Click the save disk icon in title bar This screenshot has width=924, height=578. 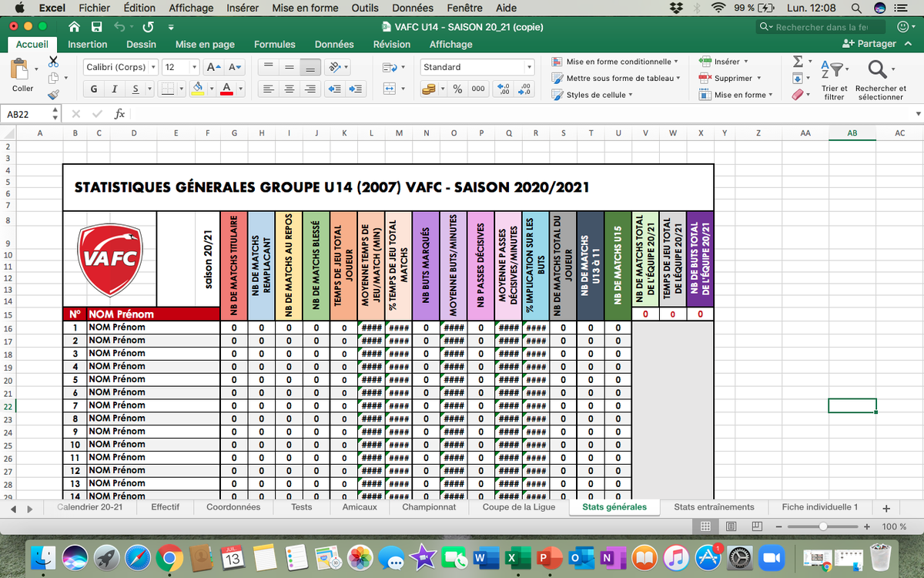[x=96, y=27]
